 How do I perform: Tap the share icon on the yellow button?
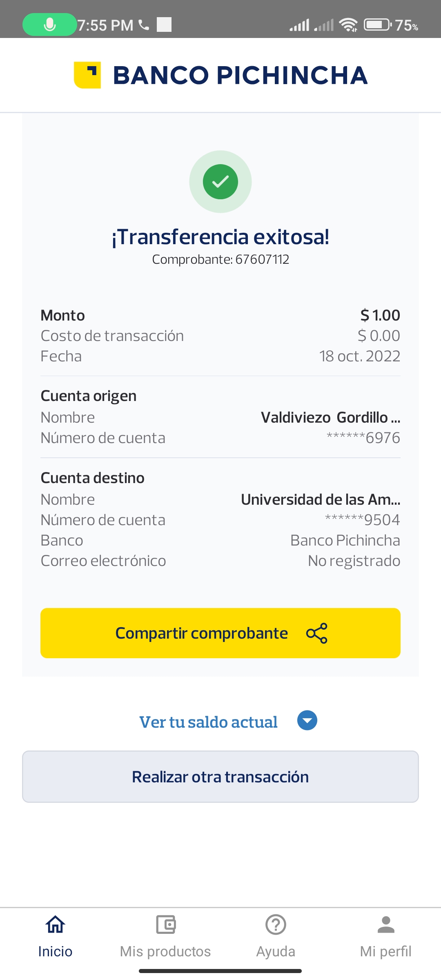tap(317, 633)
